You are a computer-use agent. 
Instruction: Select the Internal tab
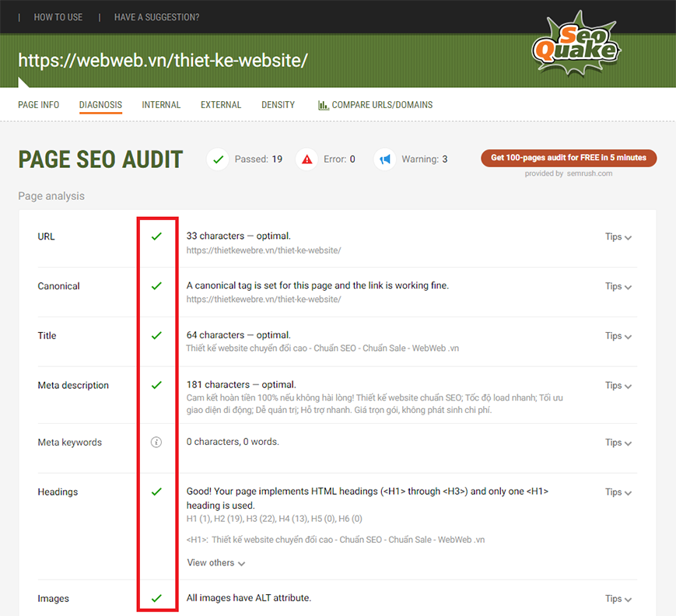(161, 105)
